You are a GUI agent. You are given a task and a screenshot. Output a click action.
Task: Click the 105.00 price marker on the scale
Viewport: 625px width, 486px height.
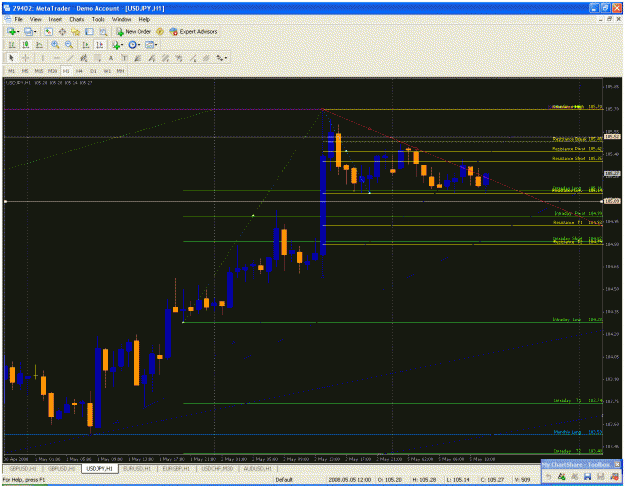click(612, 201)
